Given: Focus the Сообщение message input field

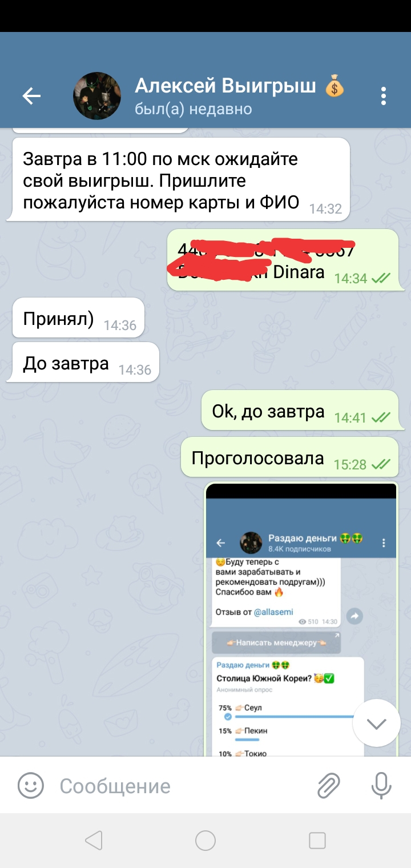Looking at the screenshot, I should click(183, 786).
